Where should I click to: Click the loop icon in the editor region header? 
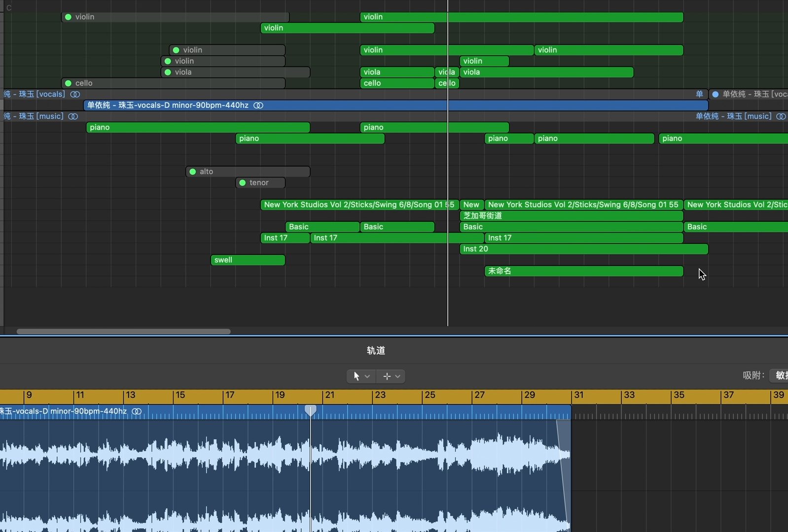click(x=137, y=411)
